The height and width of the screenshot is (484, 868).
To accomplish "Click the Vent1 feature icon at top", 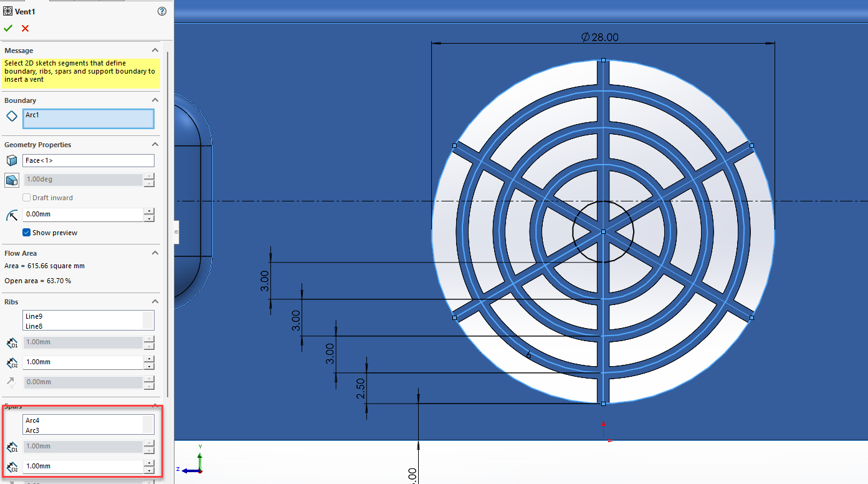I will click(7, 11).
